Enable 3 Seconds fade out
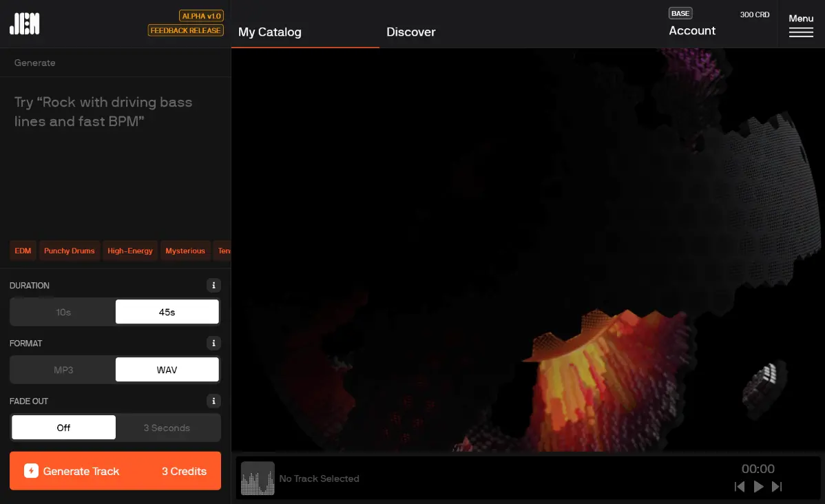This screenshot has height=504, width=825. point(167,428)
